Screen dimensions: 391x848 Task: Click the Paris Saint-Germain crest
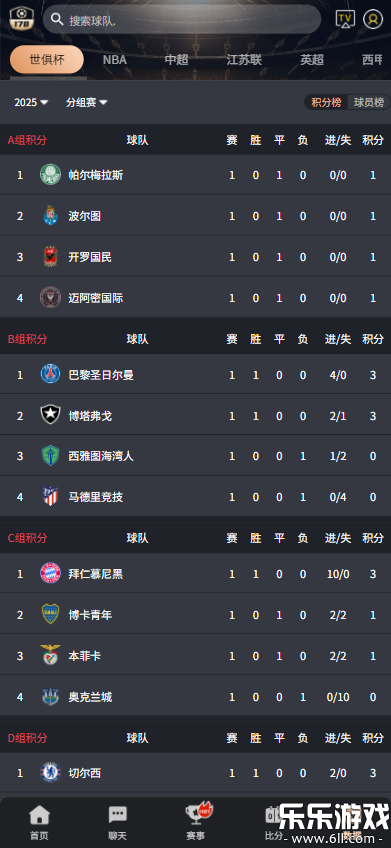(50, 374)
